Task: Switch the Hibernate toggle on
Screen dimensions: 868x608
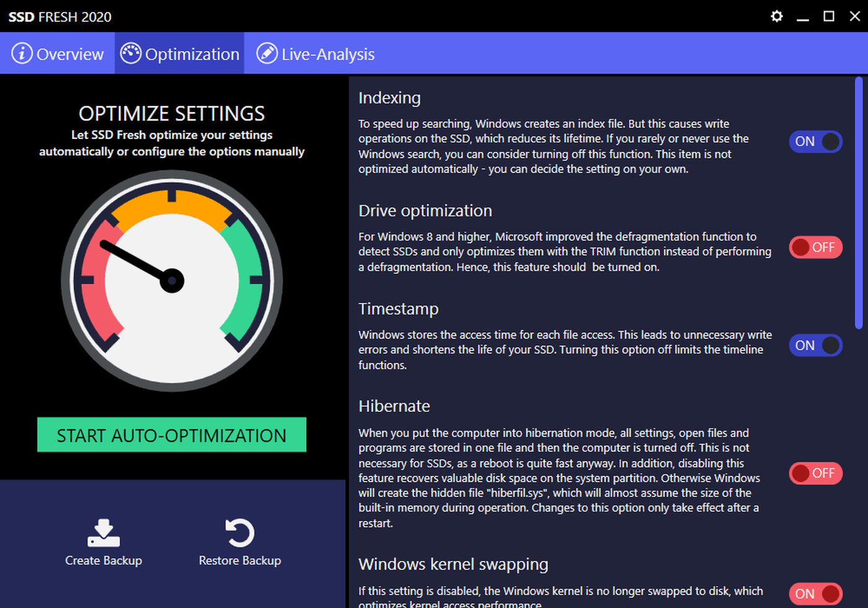Action: click(x=815, y=473)
